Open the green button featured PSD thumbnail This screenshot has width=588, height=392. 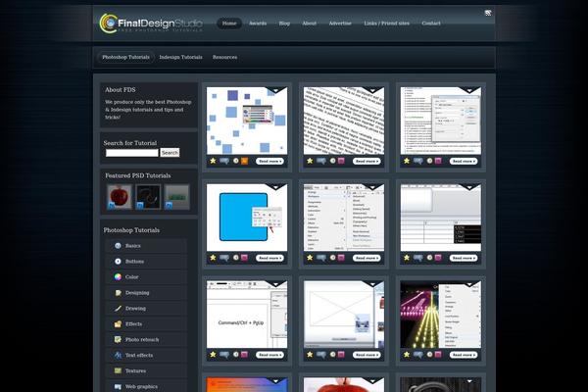(x=176, y=197)
